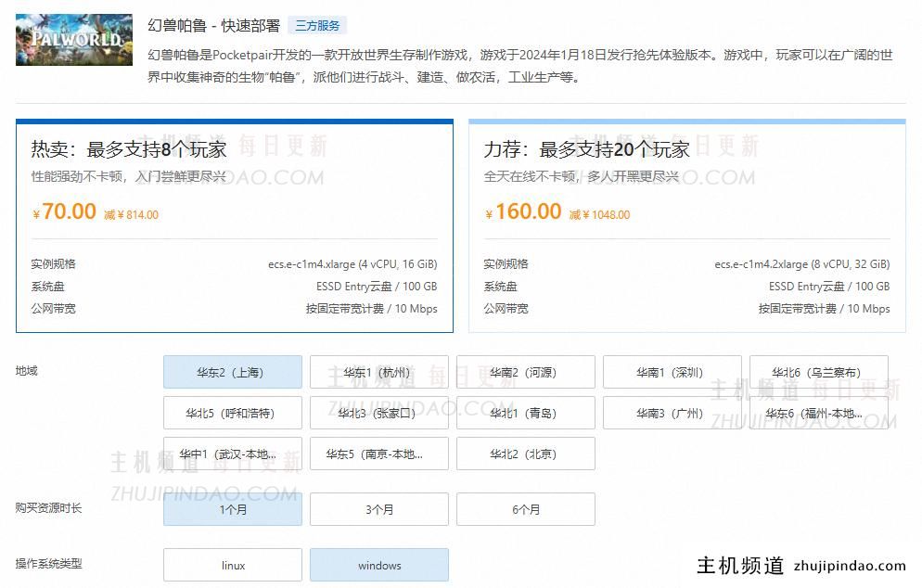Choose region 华东1 (杭州)
This screenshot has width=922, height=588.
coord(379,372)
